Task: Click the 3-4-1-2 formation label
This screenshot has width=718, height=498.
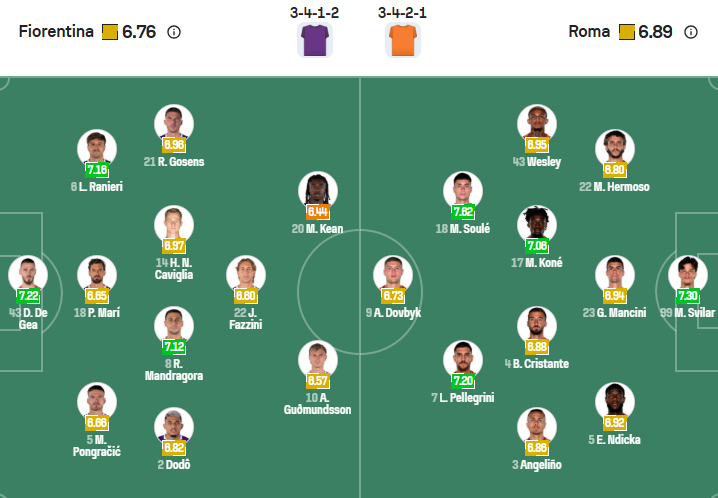Action: point(315,12)
